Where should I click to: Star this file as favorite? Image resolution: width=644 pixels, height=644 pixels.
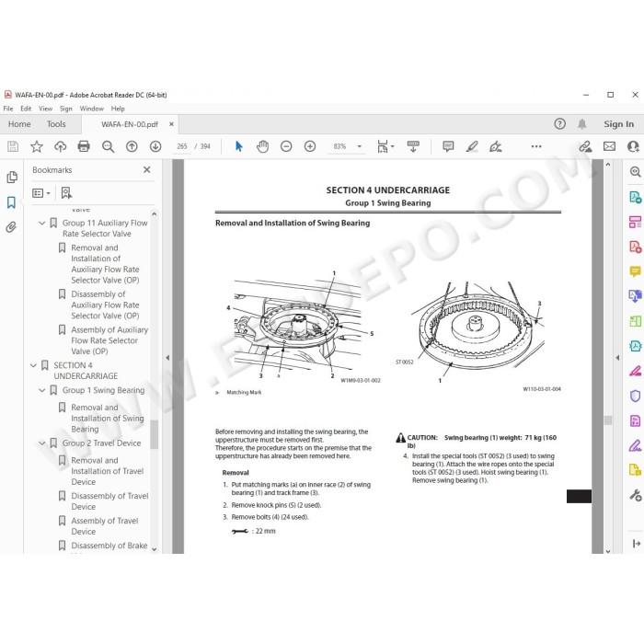(37, 146)
